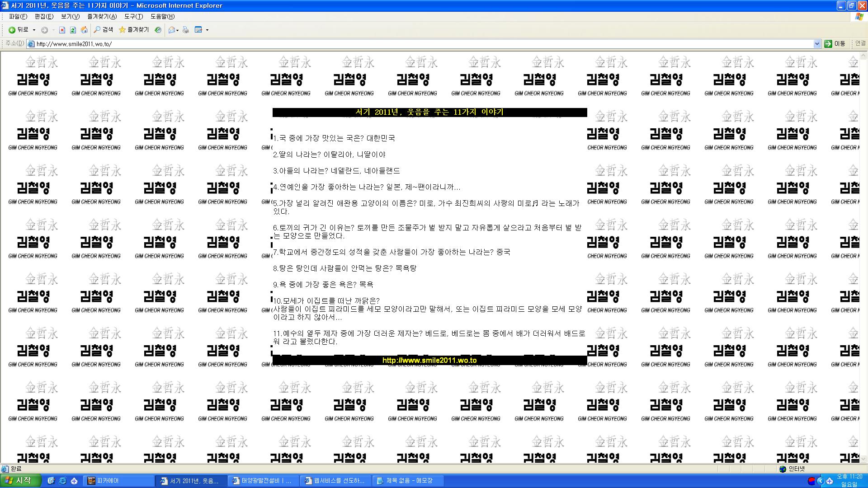Open the 파일(F) menu

click(x=18, y=17)
